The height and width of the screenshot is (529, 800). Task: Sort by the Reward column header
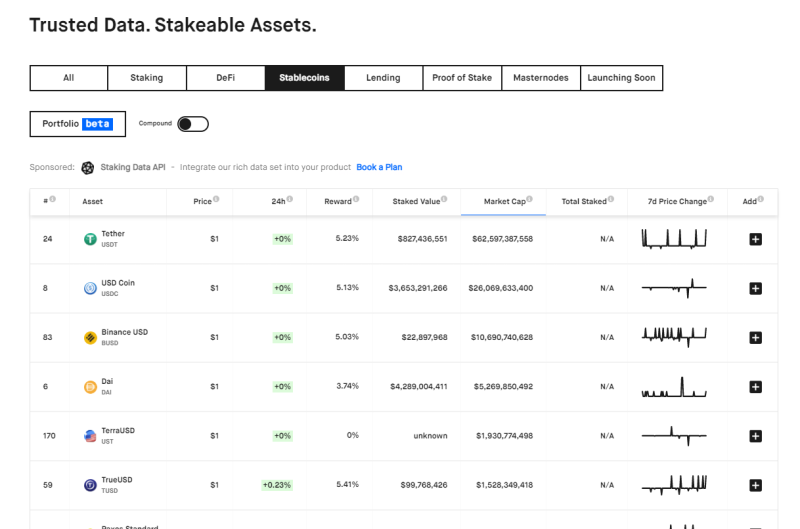click(x=338, y=201)
